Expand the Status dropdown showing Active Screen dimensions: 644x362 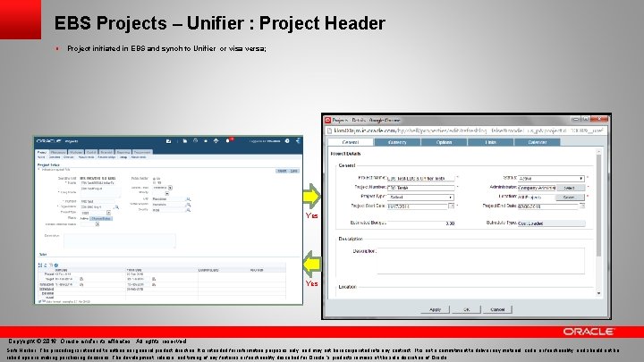click(551, 179)
